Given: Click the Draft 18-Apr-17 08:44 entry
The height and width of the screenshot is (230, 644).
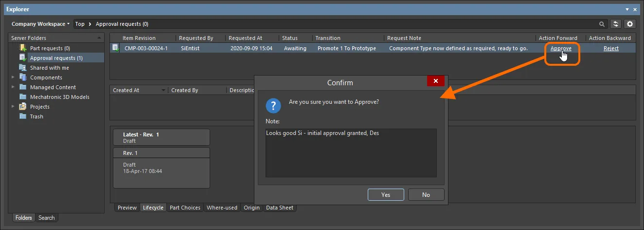Looking at the screenshot, I should click(161, 173).
